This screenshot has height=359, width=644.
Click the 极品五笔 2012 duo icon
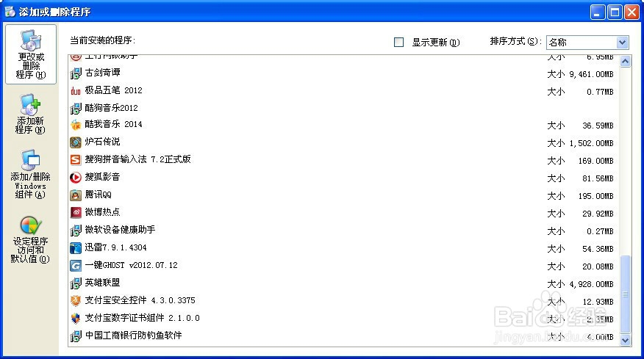76,91
